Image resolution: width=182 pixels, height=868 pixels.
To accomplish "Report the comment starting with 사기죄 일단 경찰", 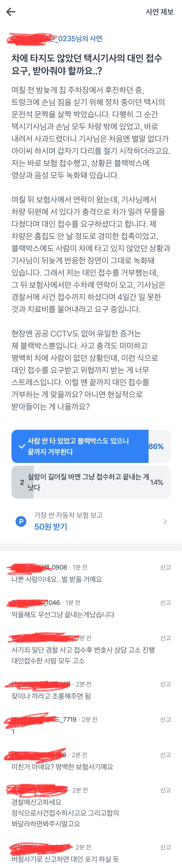I will 165,637.
